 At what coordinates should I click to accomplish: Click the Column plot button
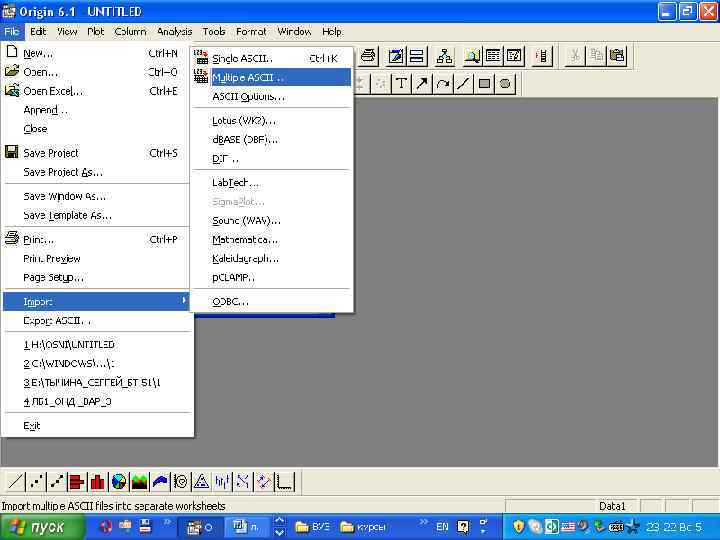click(x=97, y=482)
